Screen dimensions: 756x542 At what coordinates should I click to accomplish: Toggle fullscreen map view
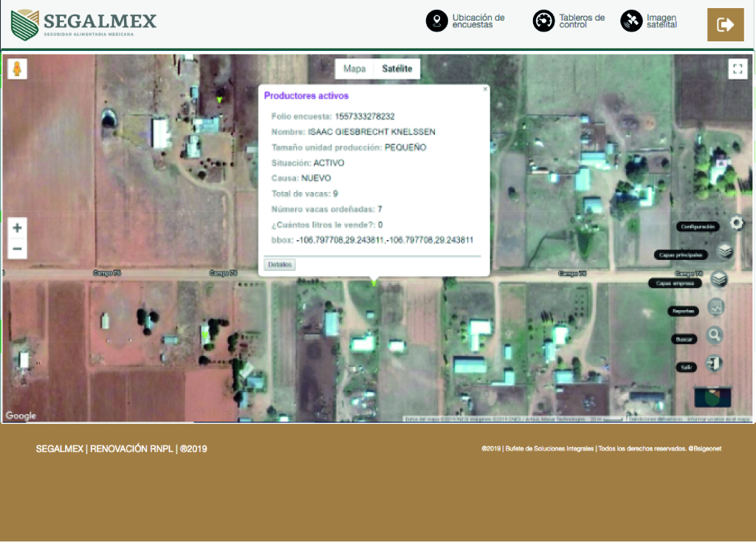point(738,69)
